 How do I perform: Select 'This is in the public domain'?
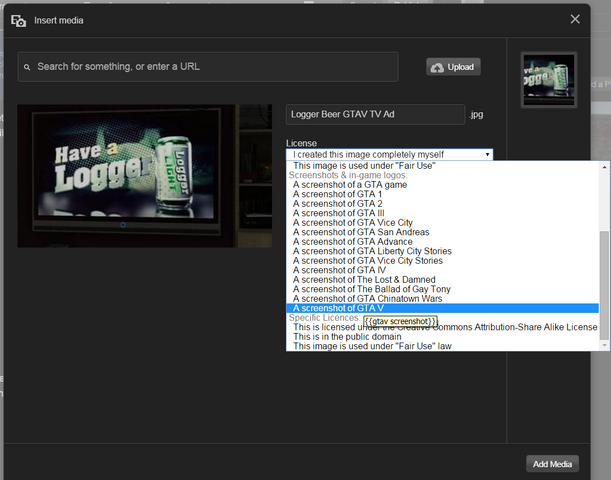(x=443, y=337)
